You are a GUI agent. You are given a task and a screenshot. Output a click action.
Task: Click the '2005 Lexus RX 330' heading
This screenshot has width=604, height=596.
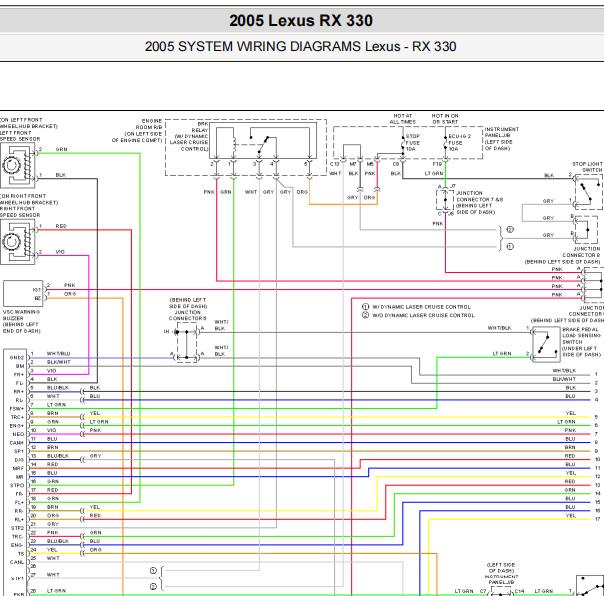[x=301, y=20]
